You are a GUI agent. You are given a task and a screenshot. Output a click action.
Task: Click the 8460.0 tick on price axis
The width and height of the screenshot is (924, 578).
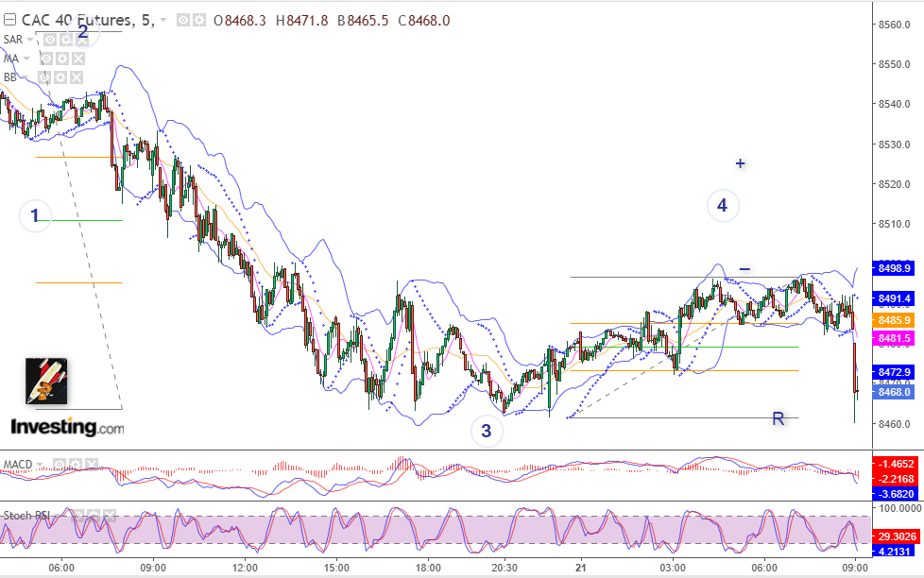(x=894, y=424)
